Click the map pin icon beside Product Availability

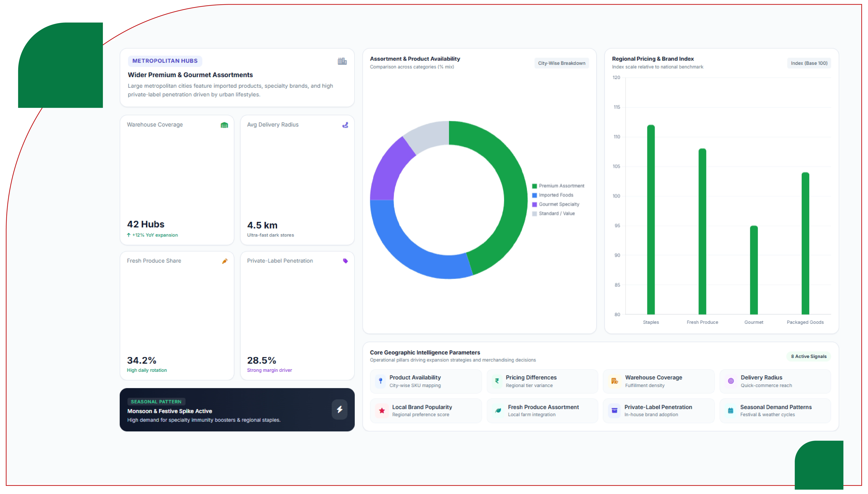[380, 381]
